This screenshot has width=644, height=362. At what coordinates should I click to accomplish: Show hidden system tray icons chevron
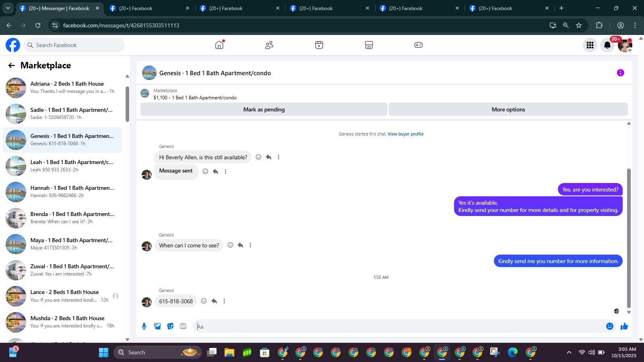[x=569, y=352]
